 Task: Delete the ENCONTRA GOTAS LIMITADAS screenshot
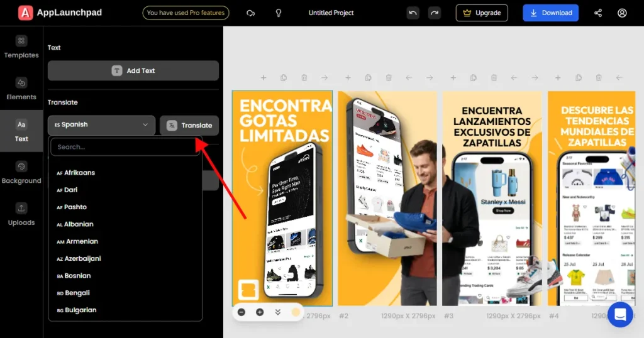click(304, 77)
